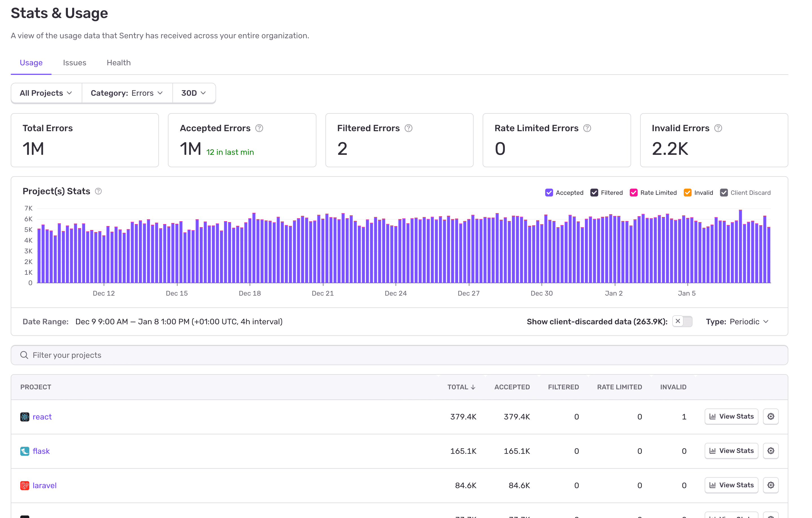Uncheck the Accepted series checkbox
Screen dimensions: 812x518
pos(549,193)
